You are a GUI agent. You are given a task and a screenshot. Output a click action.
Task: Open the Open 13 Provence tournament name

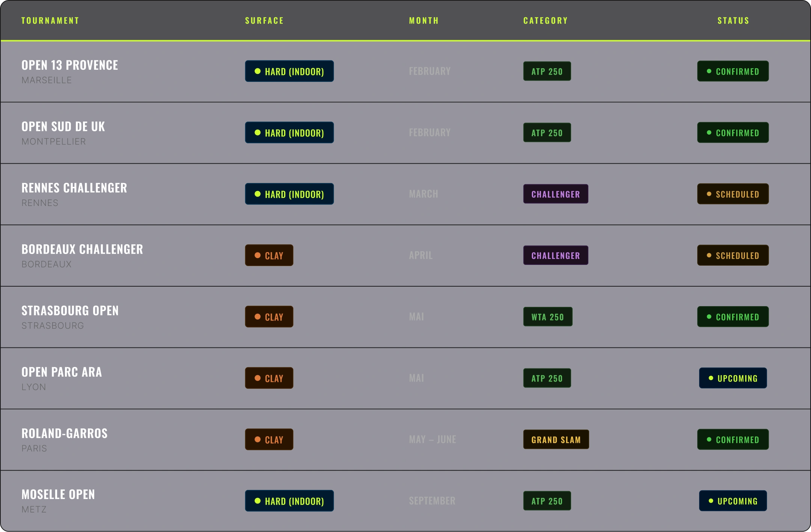(x=70, y=65)
